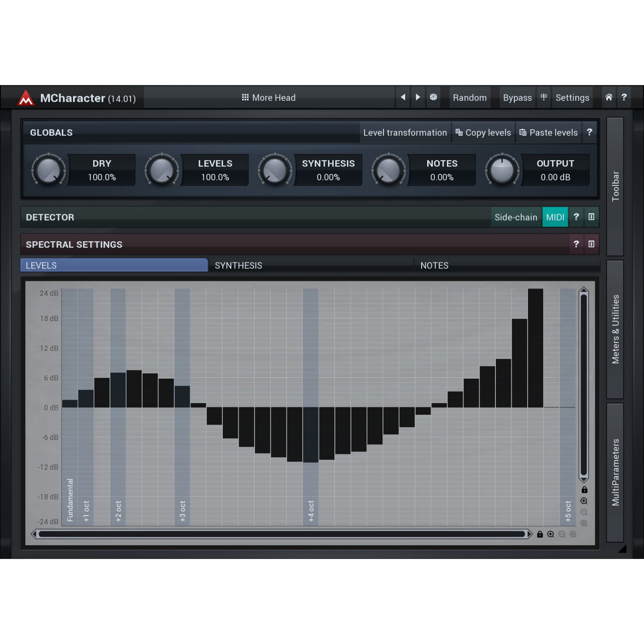Screen dimensions: 644x644
Task: Toggle the MIDI detector button
Action: click(x=555, y=217)
